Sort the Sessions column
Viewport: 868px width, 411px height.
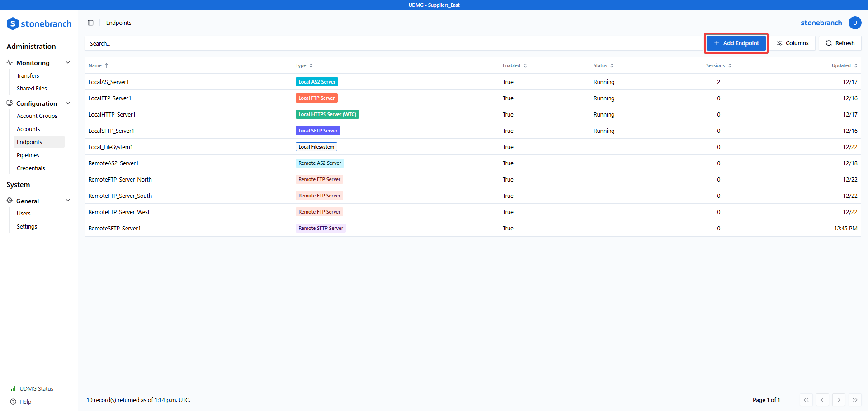(x=729, y=66)
